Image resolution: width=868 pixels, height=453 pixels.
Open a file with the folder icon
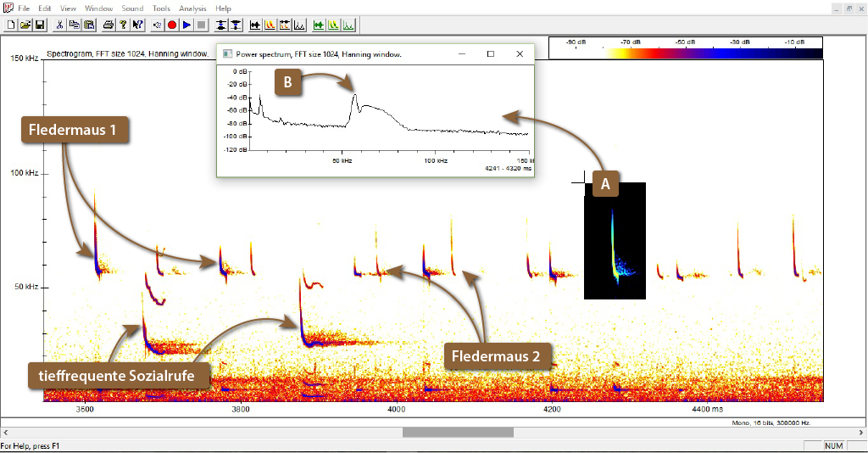25,25
